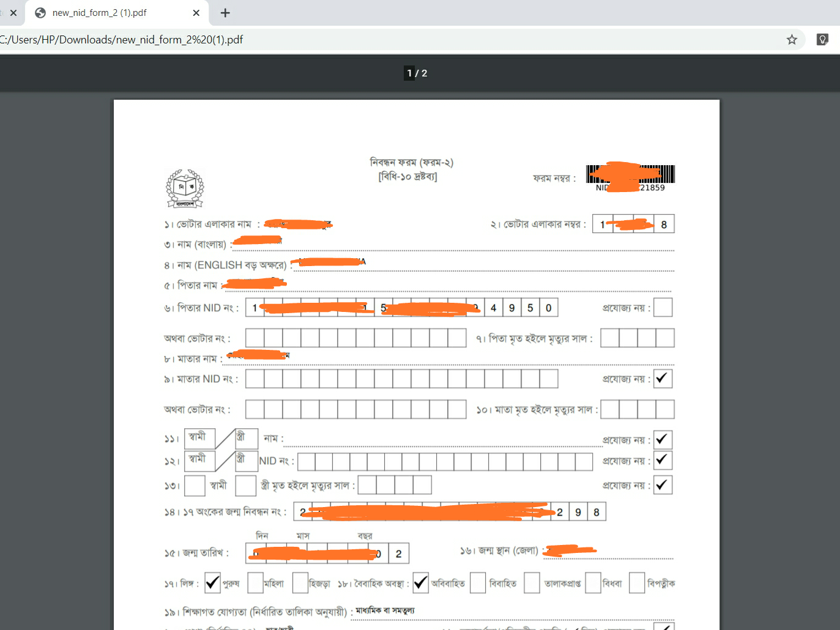Toggle প্রযোজ্য নয় checkbox in row ১১ নাম
Image resolution: width=840 pixels, height=630 pixels.
(663, 439)
